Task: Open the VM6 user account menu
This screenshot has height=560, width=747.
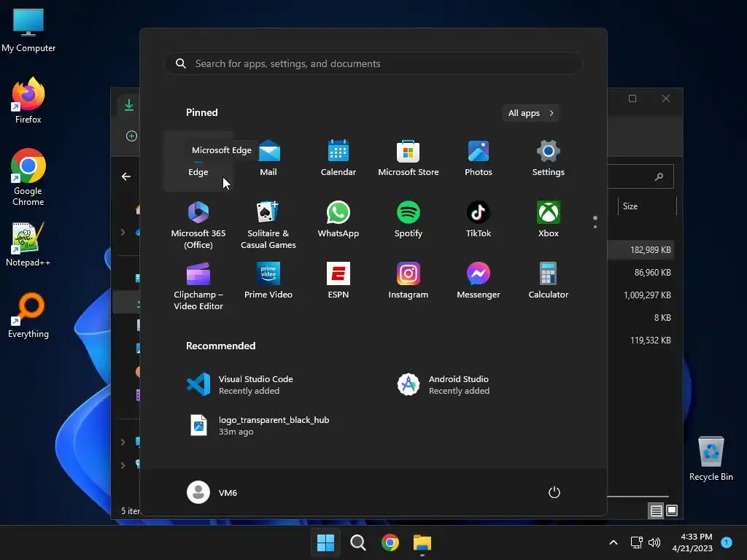Action: (x=212, y=492)
